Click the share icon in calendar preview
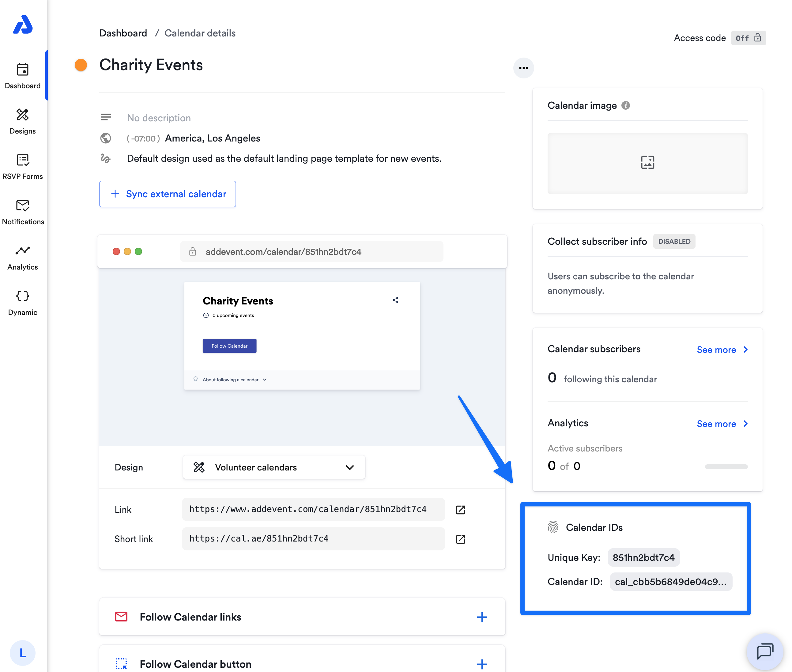The image size is (792, 672). (395, 300)
